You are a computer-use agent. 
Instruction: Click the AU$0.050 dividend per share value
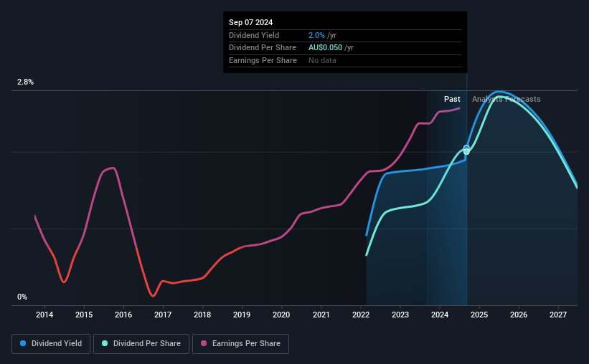[x=325, y=48]
